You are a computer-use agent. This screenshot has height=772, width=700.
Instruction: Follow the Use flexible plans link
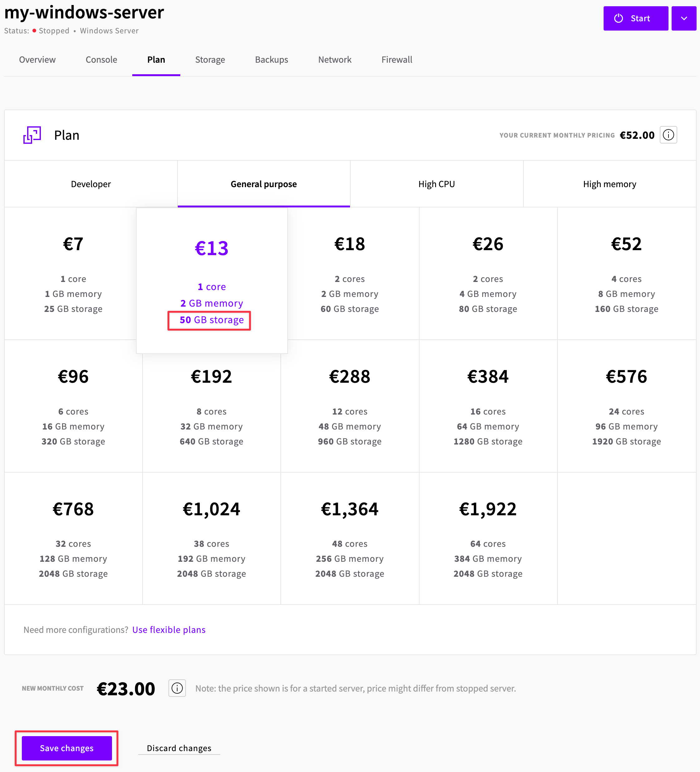(x=169, y=629)
